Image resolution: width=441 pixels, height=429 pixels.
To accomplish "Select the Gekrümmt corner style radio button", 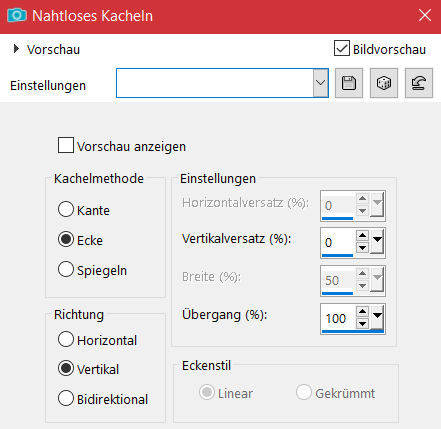I will (304, 392).
